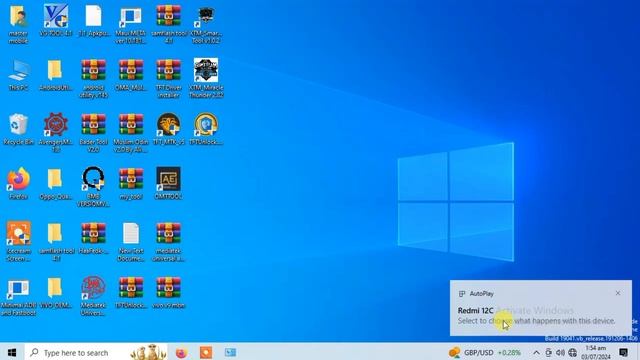
Task: Select the blank white file icon in top row
Action: coord(93,16)
